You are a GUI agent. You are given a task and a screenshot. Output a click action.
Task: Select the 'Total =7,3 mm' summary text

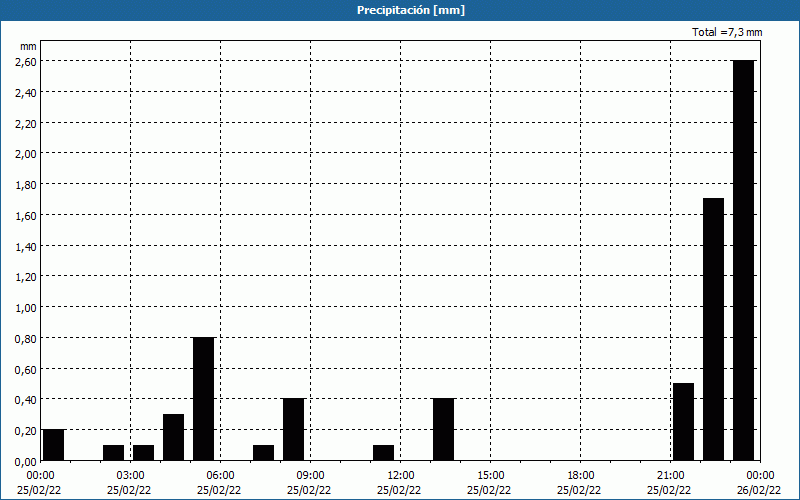tap(727, 32)
